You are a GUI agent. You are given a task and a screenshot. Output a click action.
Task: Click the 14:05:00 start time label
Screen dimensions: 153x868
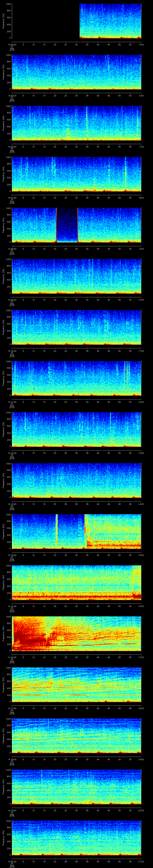12,96
